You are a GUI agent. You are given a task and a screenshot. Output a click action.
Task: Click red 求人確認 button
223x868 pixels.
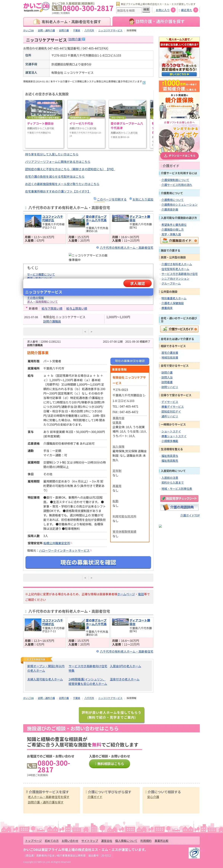tap(137, 283)
